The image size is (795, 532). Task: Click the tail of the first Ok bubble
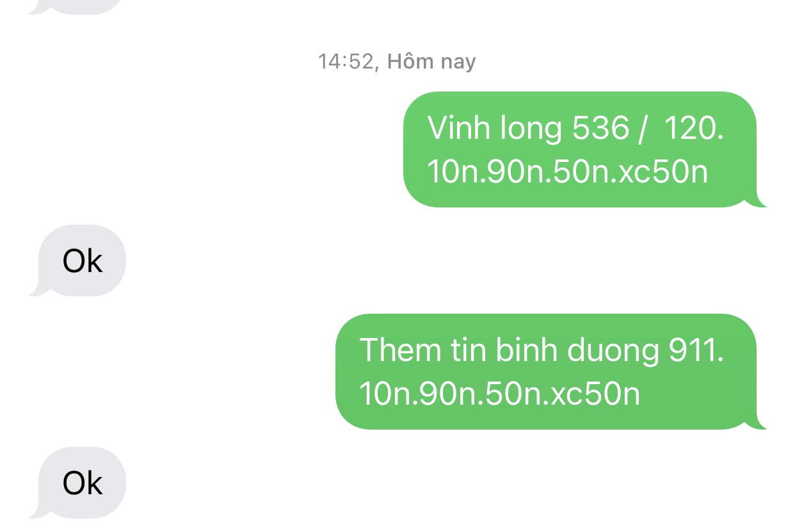[37, 289]
